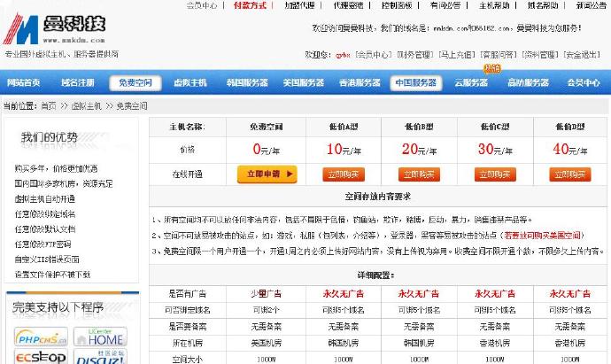Open 会员中心 in the top menu
This screenshot has width=611, height=364.
(201, 5)
